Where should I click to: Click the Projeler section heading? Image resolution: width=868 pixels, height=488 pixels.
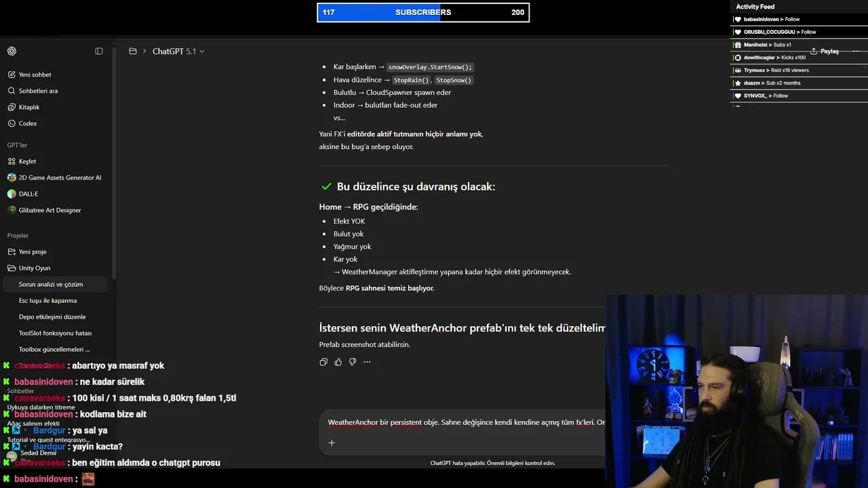(x=18, y=235)
